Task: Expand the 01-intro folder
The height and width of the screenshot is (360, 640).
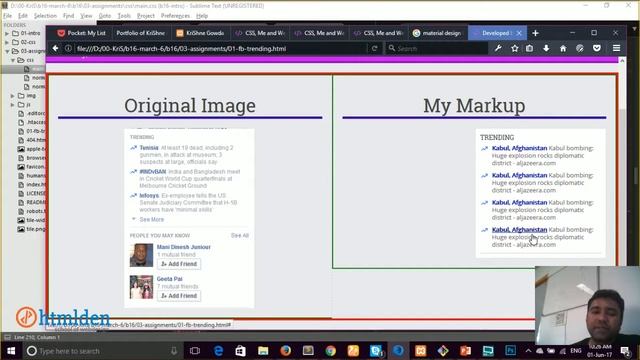Action: [7, 33]
